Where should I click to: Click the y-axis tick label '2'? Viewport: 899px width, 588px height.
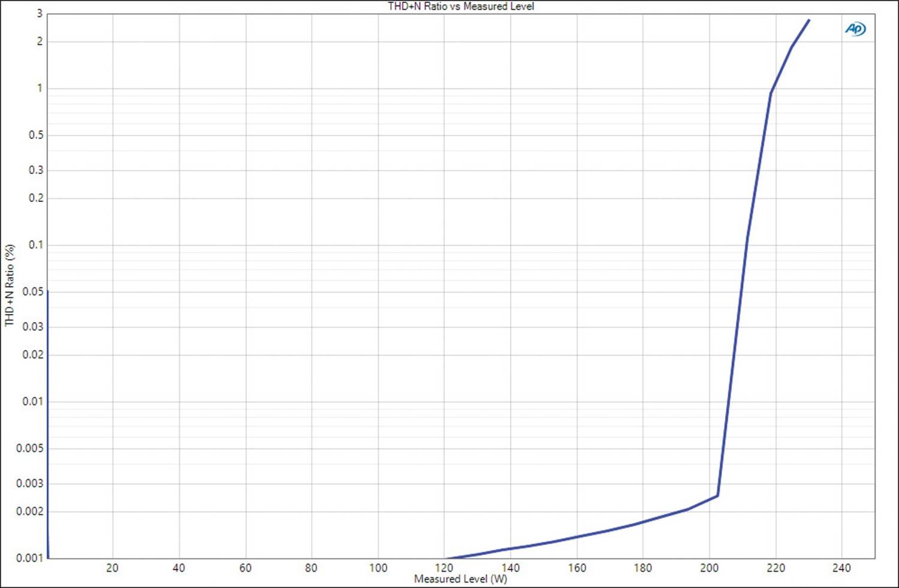pos(40,41)
